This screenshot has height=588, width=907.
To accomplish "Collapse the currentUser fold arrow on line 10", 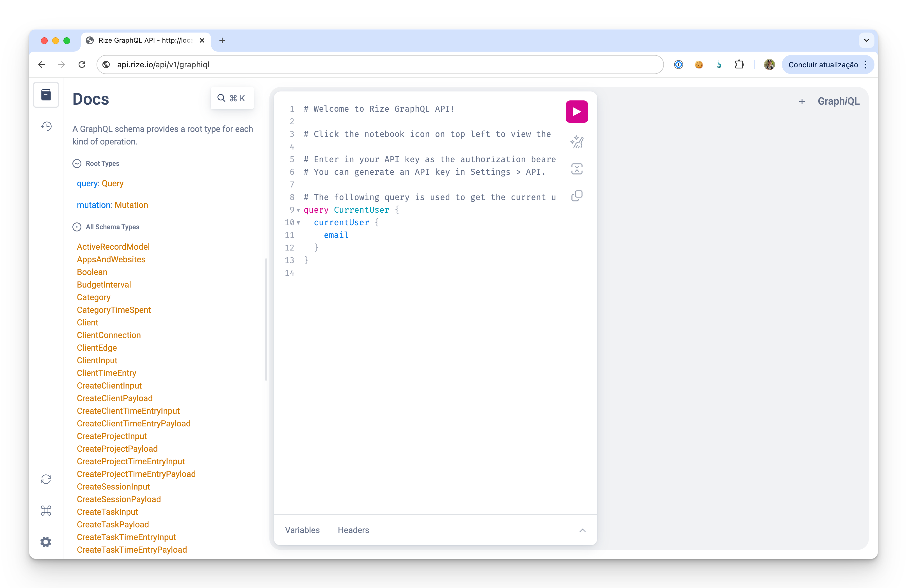I will (x=298, y=223).
